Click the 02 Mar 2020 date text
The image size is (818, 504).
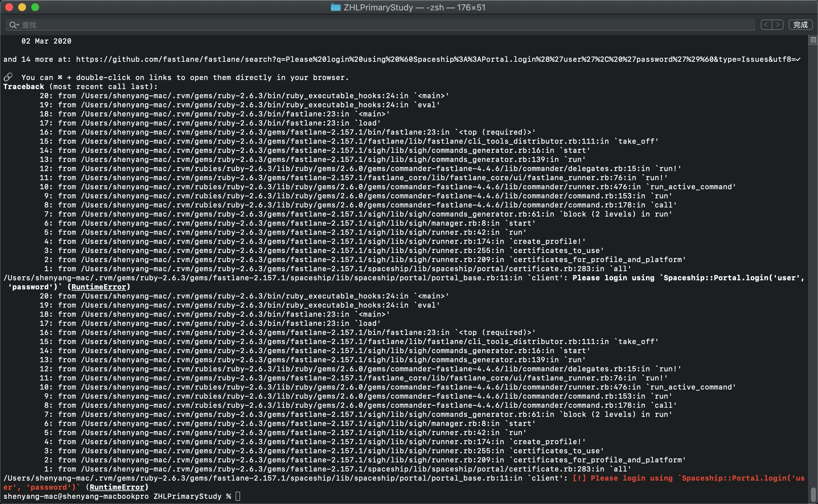point(46,41)
